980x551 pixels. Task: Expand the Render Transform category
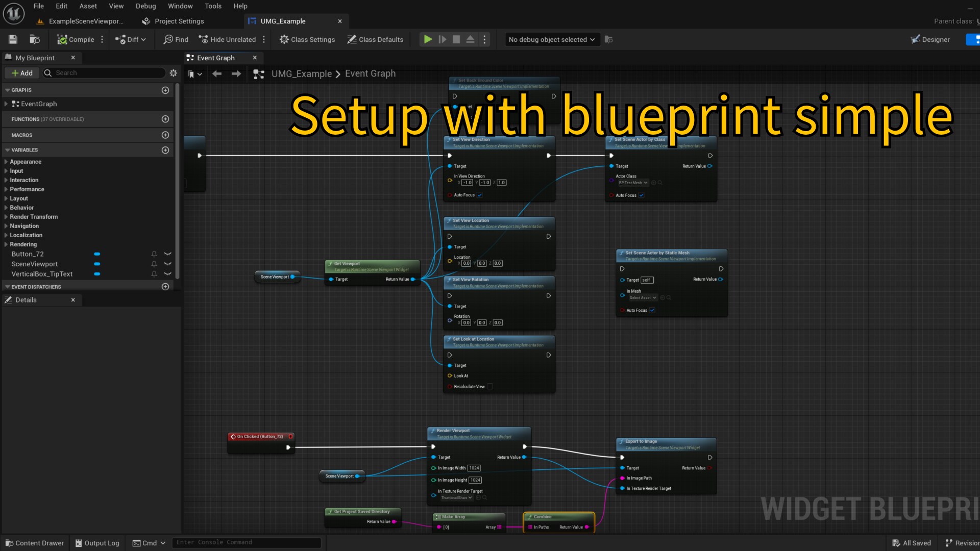point(6,217)
